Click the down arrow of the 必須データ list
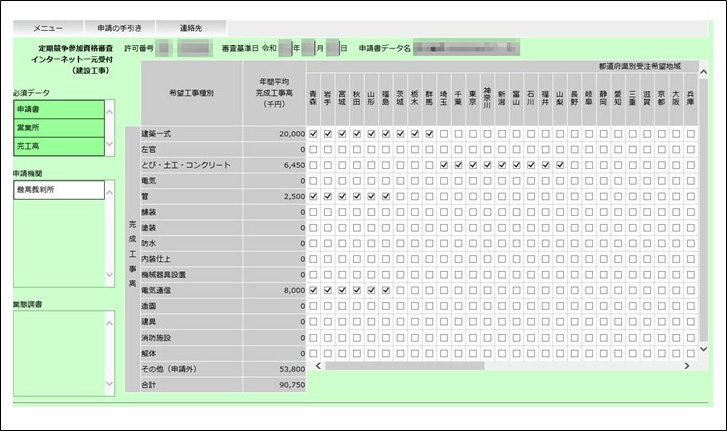The height and width of the screenshot is (431, 727). coord(110,144)
